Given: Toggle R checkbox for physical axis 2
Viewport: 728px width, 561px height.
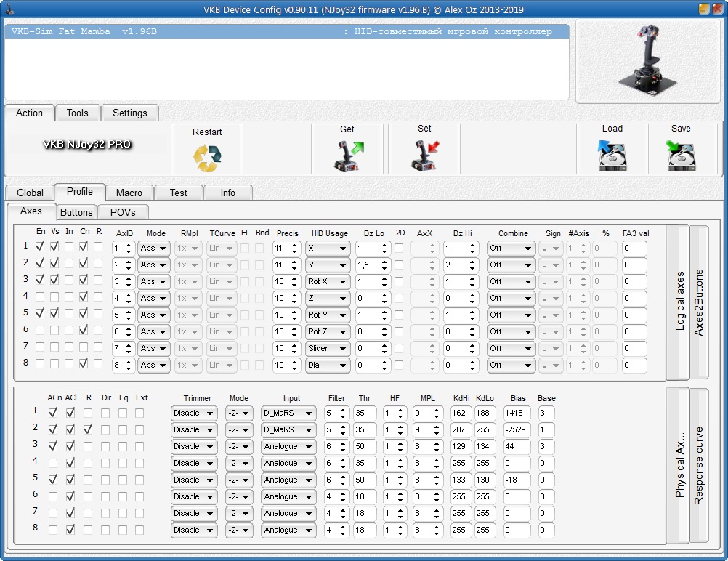Looking at the screenshot, I should [88, 429].
